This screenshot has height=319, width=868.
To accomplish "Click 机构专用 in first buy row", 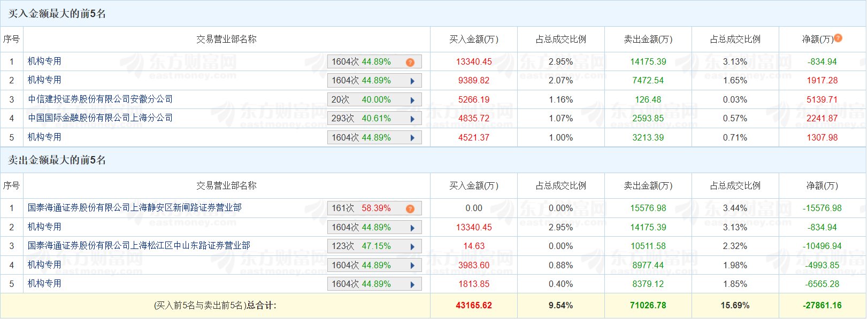I will tap(44, 61).
